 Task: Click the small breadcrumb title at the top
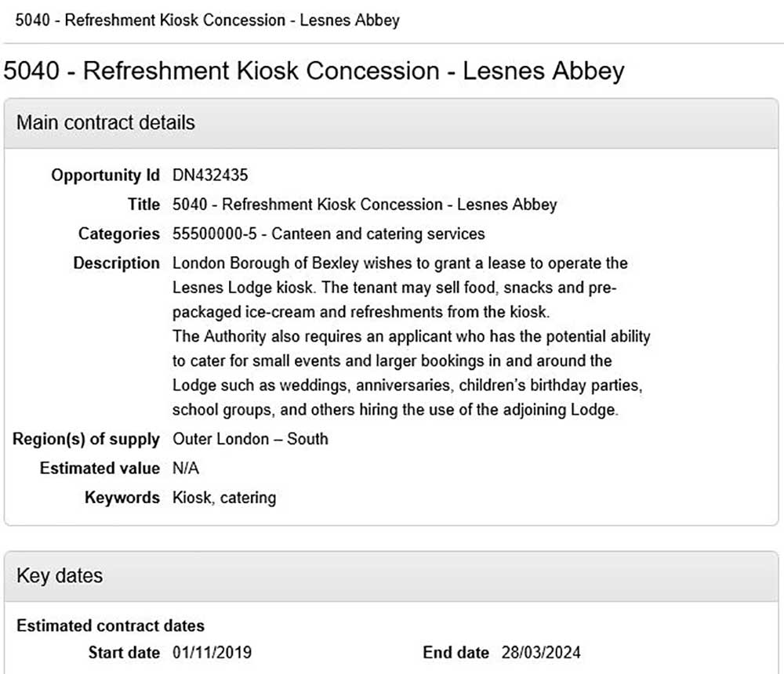tap(208, 20)
